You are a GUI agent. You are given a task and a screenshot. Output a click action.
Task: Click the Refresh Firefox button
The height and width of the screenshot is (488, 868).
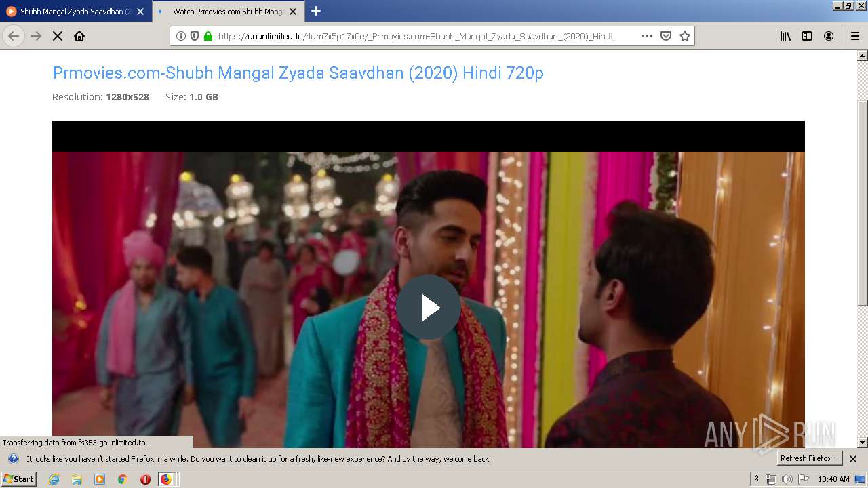point(810,458)
